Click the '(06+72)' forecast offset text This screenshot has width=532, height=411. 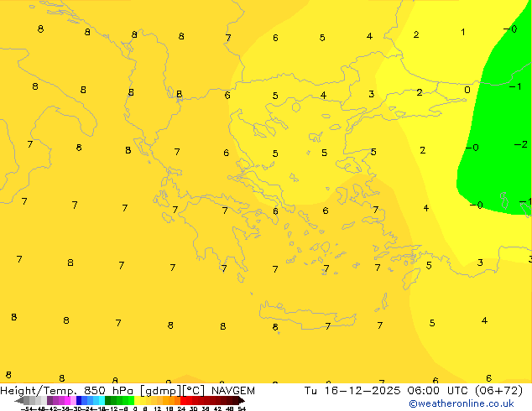(x=498, y=391)
